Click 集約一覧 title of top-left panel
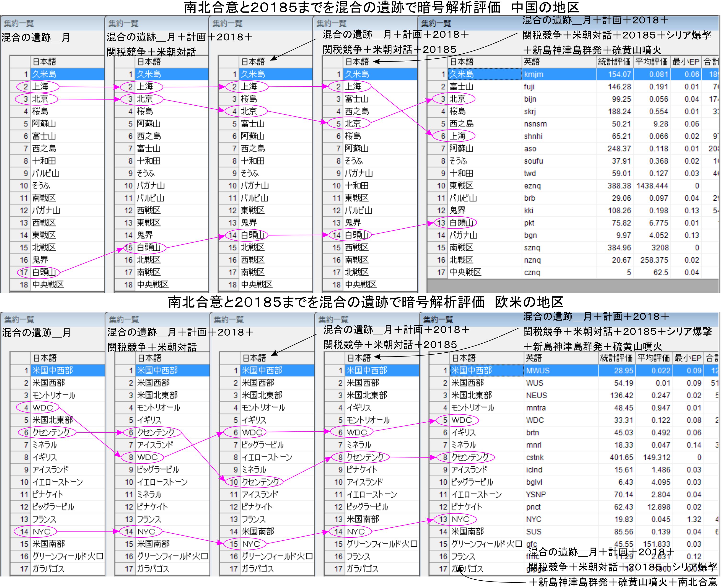722x588 pixels. 19,23
